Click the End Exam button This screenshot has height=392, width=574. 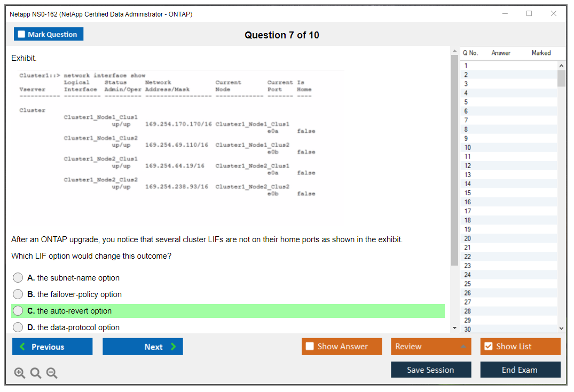click(520, 370)
